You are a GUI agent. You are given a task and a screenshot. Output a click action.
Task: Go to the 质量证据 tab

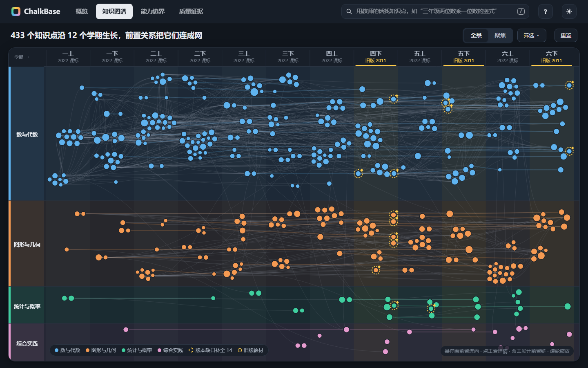click(191, 11)
